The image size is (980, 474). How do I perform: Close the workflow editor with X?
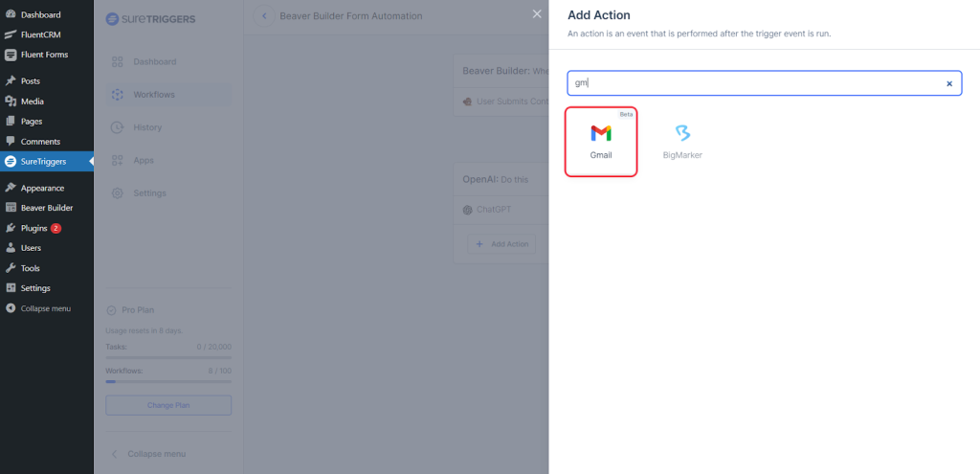coord(536,14)
